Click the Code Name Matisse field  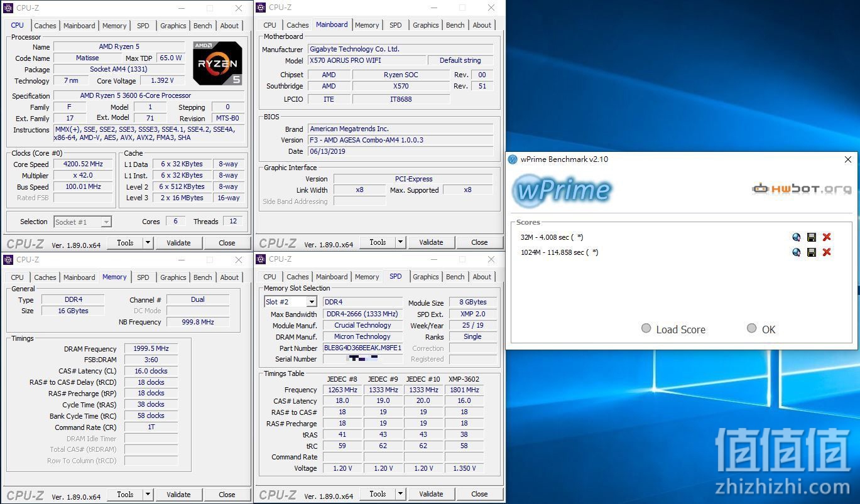(87, 58)
